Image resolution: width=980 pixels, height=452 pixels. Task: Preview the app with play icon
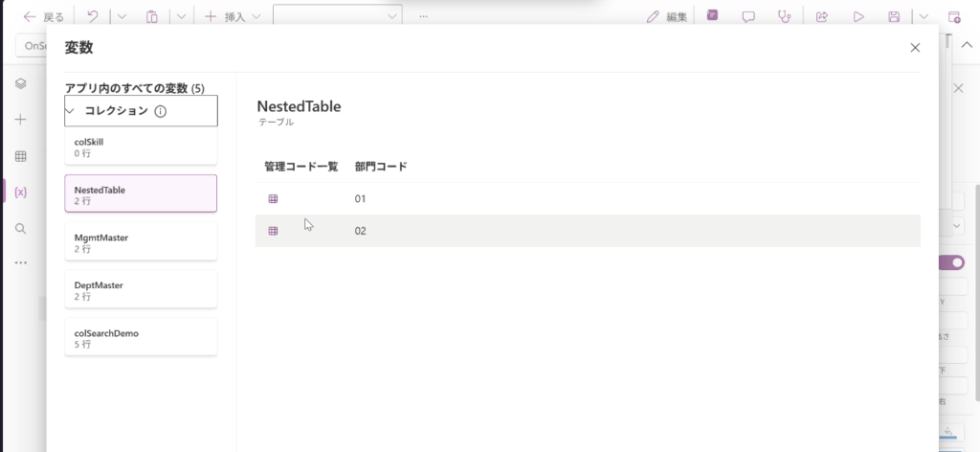click(x=858, y=16)
